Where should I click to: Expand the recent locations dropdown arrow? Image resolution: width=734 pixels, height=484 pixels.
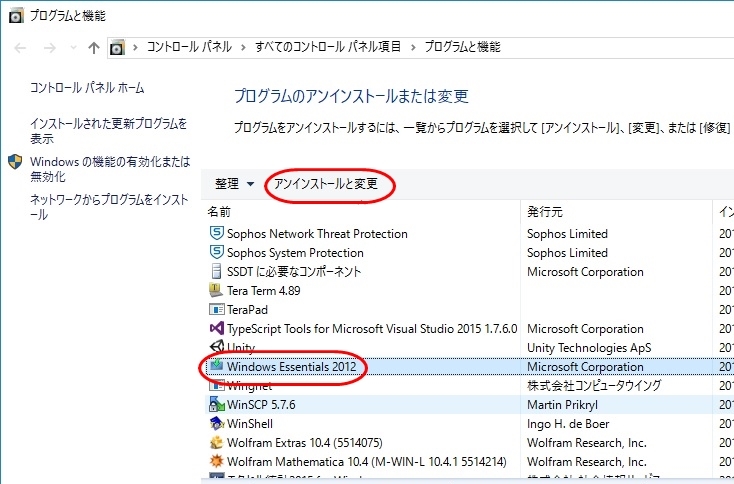click(x=72, y=47)
